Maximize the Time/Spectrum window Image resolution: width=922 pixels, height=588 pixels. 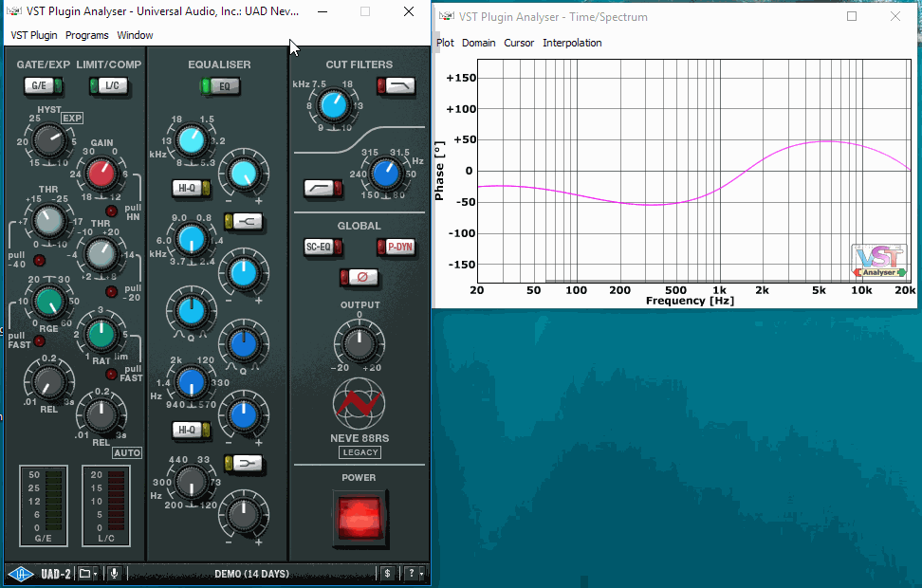[852, 16]
